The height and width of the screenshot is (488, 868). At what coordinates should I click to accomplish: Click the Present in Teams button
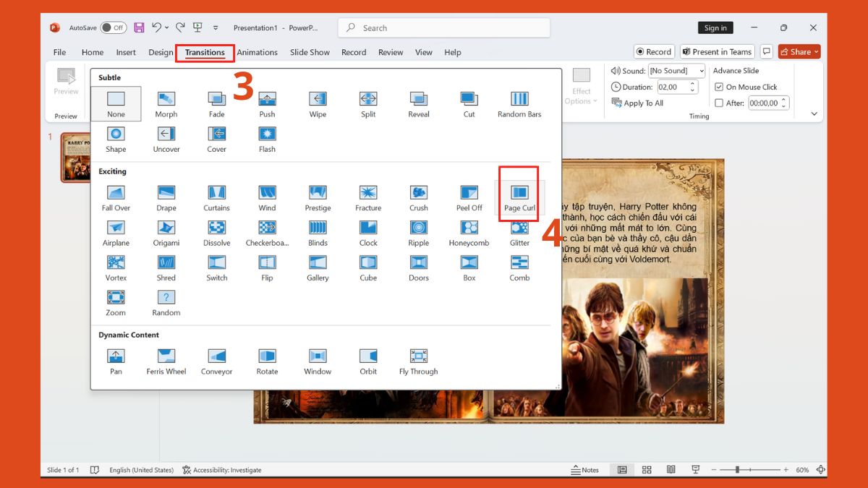click(x=717, y=51)
